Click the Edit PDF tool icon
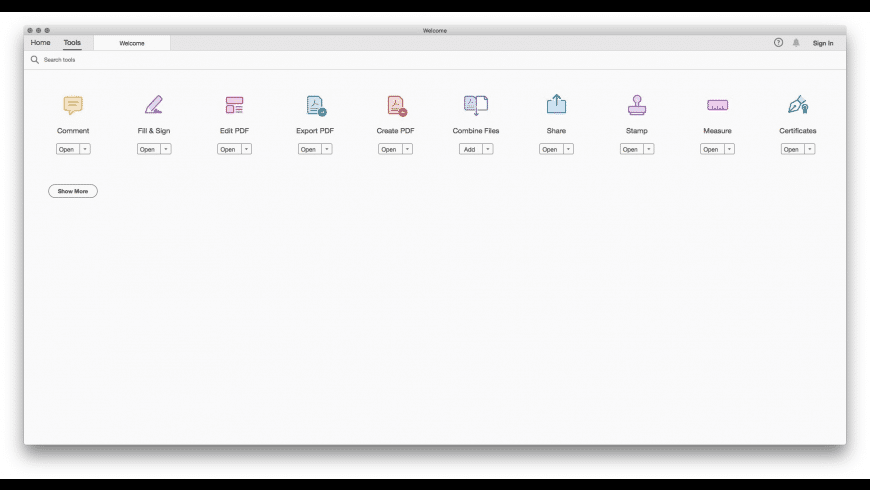The height and width of the screenshot is (490, 870). click(234, 105)
